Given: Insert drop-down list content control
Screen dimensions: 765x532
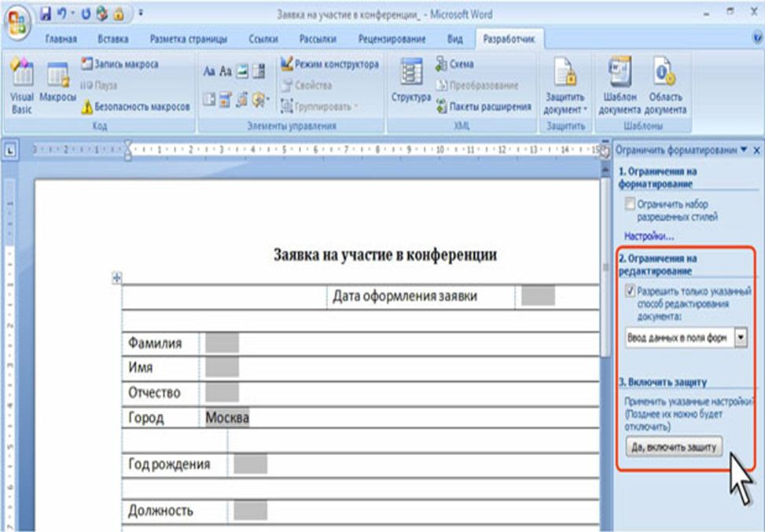Looking at the screenshot, I should tap(225, 100).
